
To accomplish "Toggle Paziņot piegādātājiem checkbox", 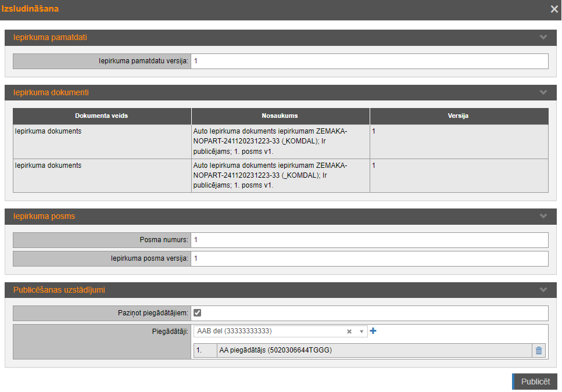I will click(198, 313).
